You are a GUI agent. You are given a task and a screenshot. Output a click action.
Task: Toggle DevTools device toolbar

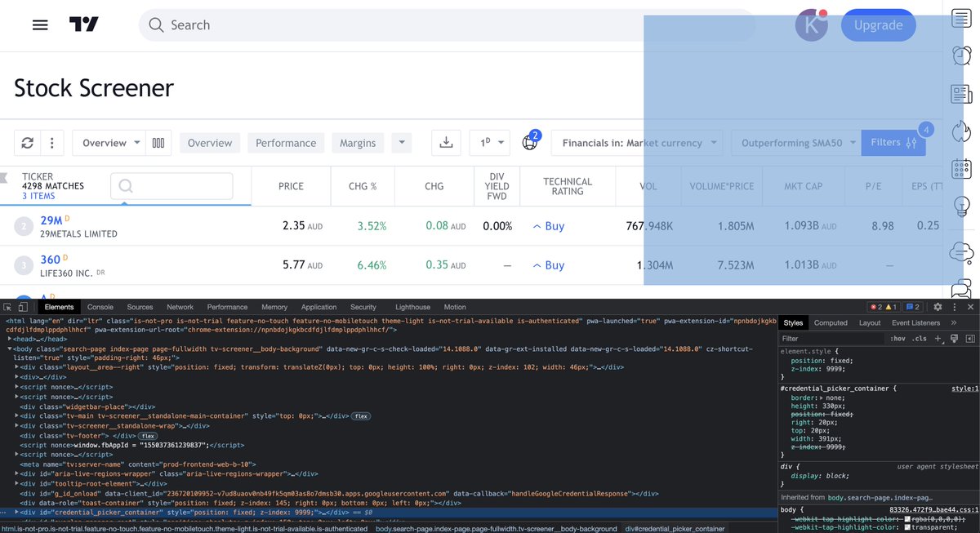click(23, 307)
